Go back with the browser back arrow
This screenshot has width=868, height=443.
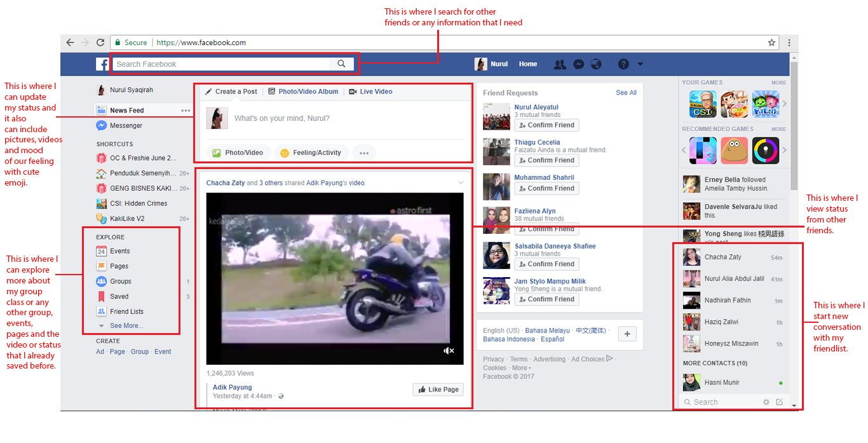tap(70, 43)
